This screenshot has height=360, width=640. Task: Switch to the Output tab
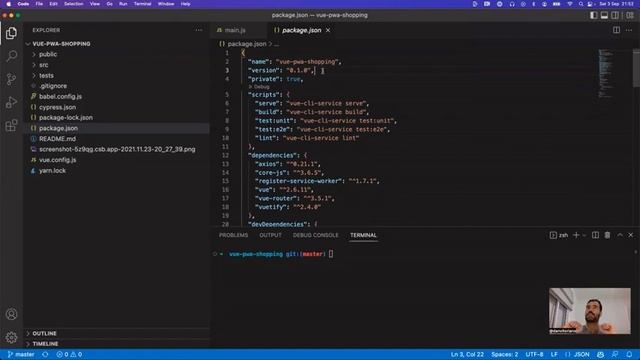pyautogui.click(x=270, y=235)
